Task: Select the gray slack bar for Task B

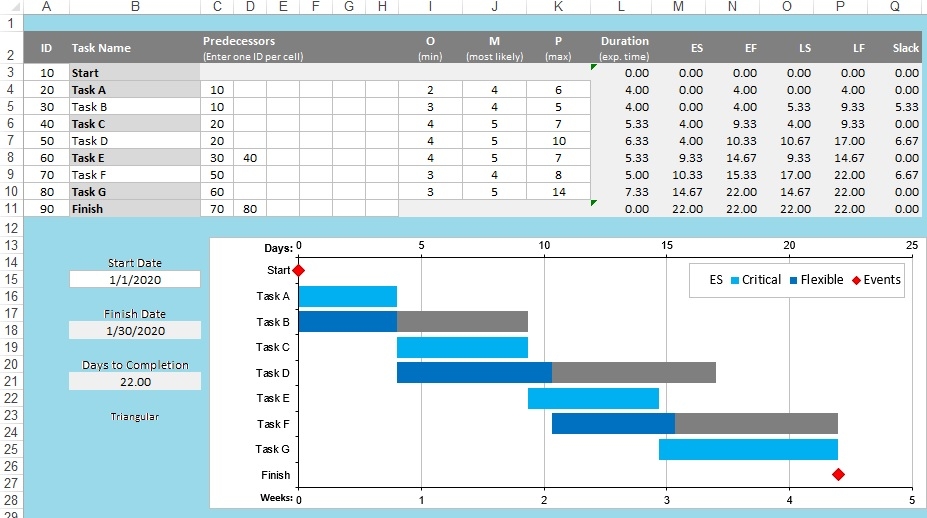Action: coord(462,321)
